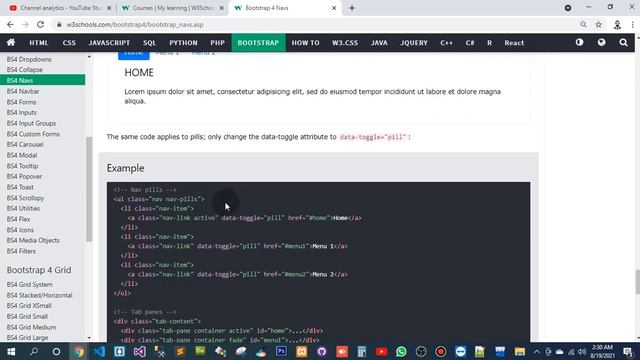Go back in browser
Viewport: 640px width, 360px height.
coord(10,24)
